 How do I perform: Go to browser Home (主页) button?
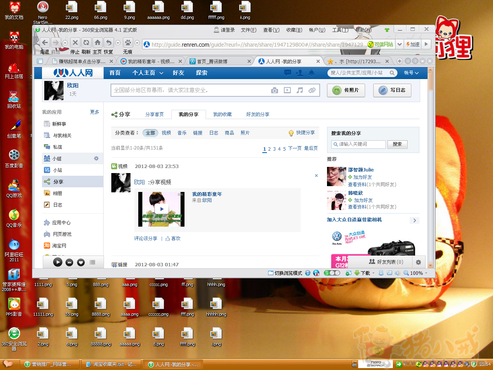coord(97,43)
